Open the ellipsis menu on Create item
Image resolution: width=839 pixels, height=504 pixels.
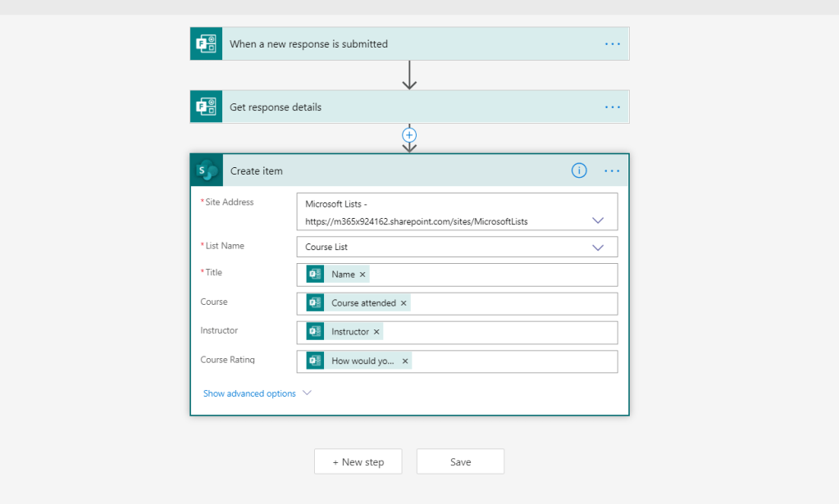point(612,170)
